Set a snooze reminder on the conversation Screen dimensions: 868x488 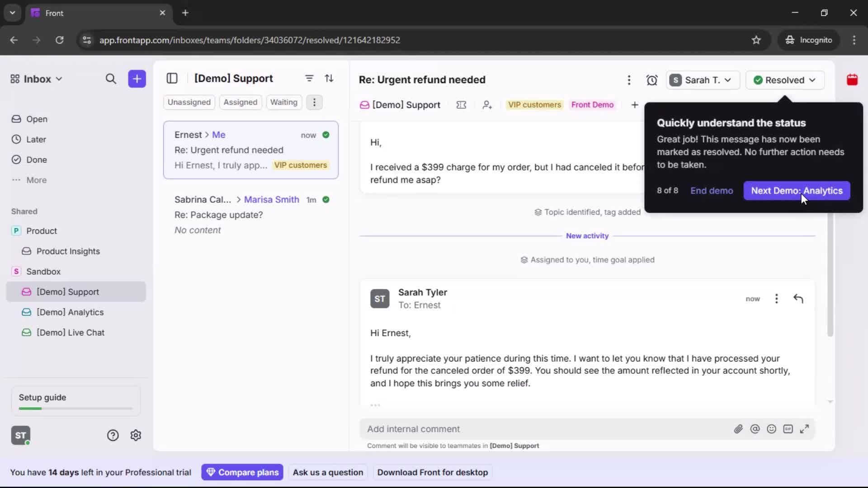click(x=652, y=80)
